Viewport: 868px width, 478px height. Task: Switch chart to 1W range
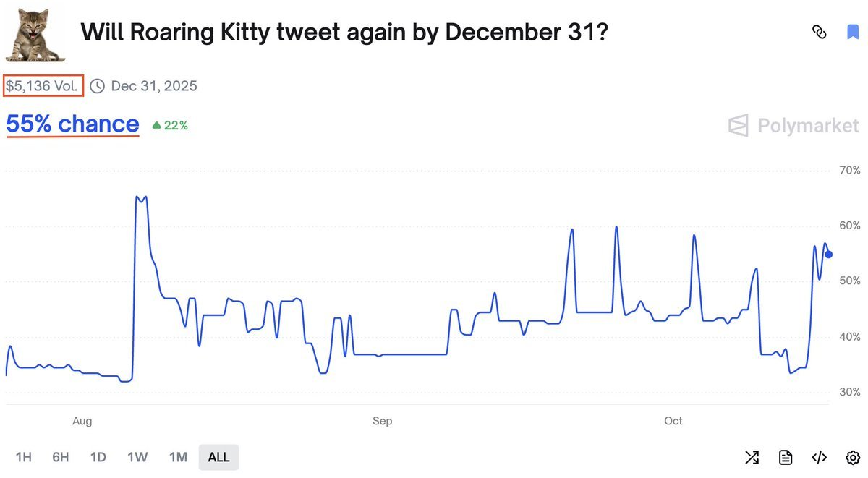pyautogui.click(x=137, y=457)
